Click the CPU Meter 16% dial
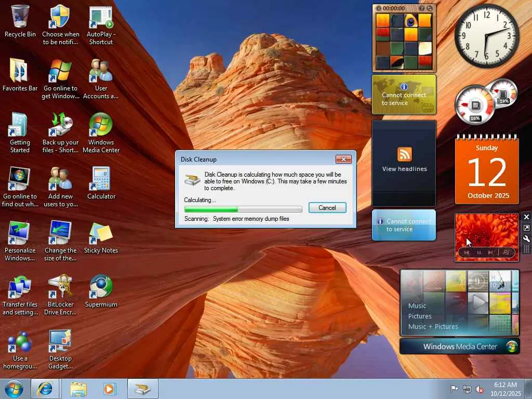 click(x=475, y=105)
